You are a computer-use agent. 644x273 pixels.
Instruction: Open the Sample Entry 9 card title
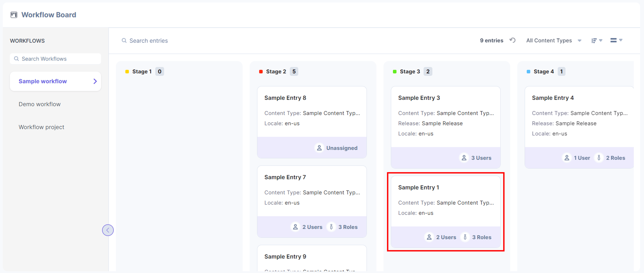click(285, 257)
